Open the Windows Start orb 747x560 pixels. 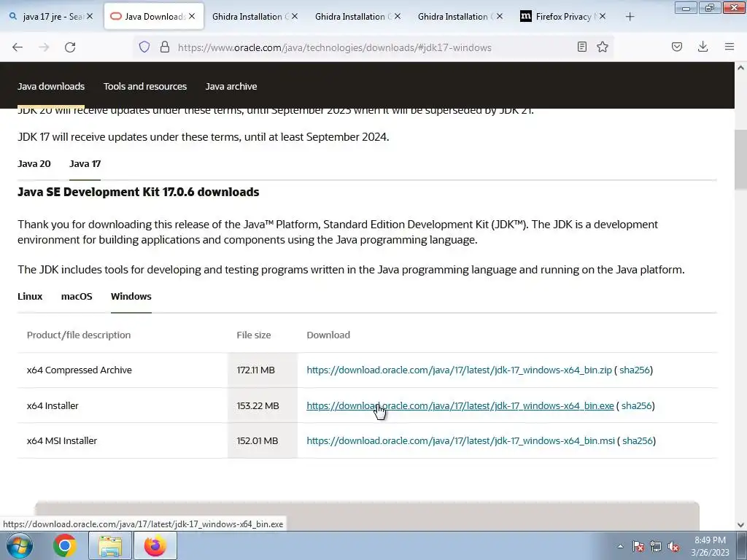[19, 545]
